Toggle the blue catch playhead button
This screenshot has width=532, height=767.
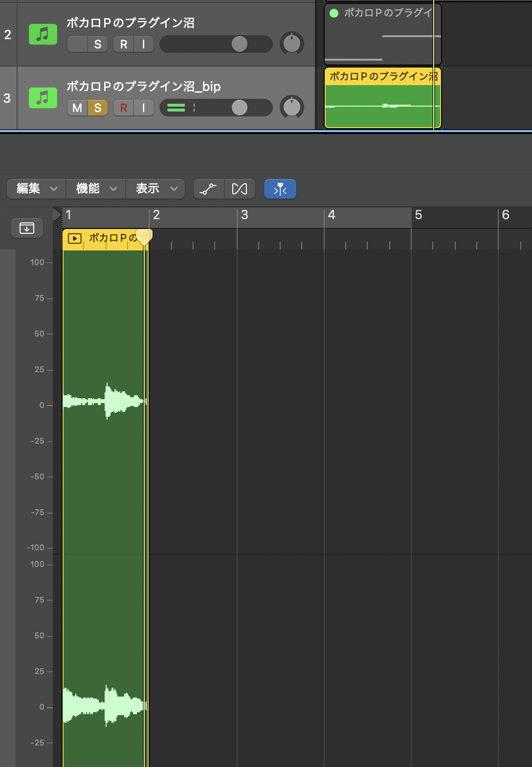click(280, 189)
